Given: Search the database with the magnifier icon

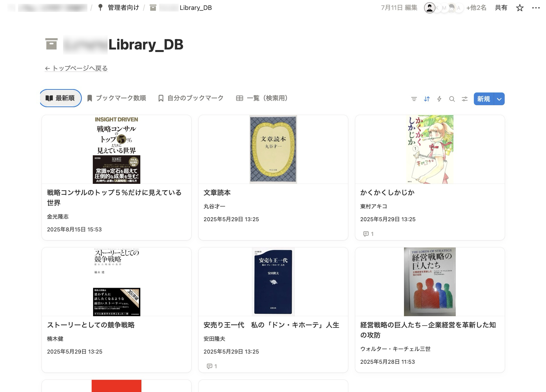Looking at the screenshot, I should point(452,99).
